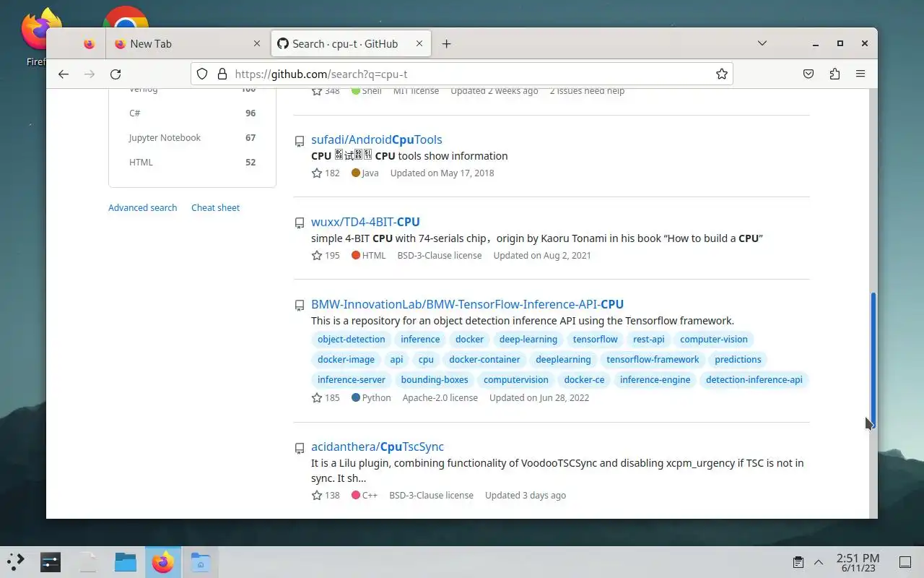The height and width of the screenshot is (578, 924).
Task: Click the inference-server topic tag
Action: tap(352, 379)
